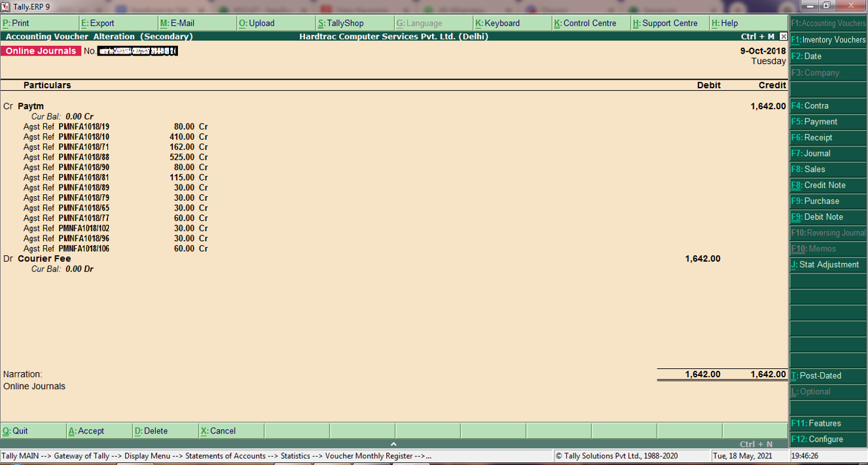Switch to F6 Receipt voucher
The width and height of the screenshot is (868, 465).
[x=828, y=137]
